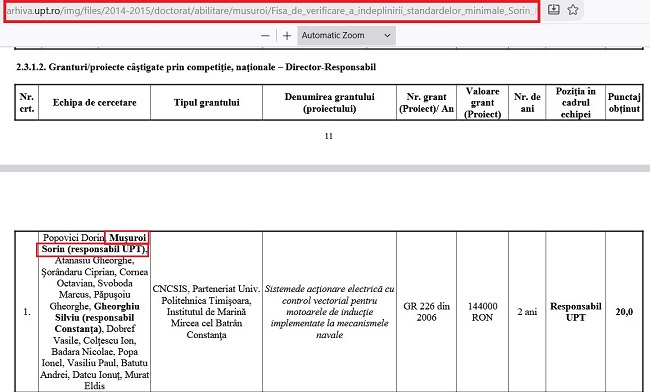Click the 'Nr. grant (Proiect)/ An' header
The width and height of the screenshot is (650, 392).
click(427, 102)
